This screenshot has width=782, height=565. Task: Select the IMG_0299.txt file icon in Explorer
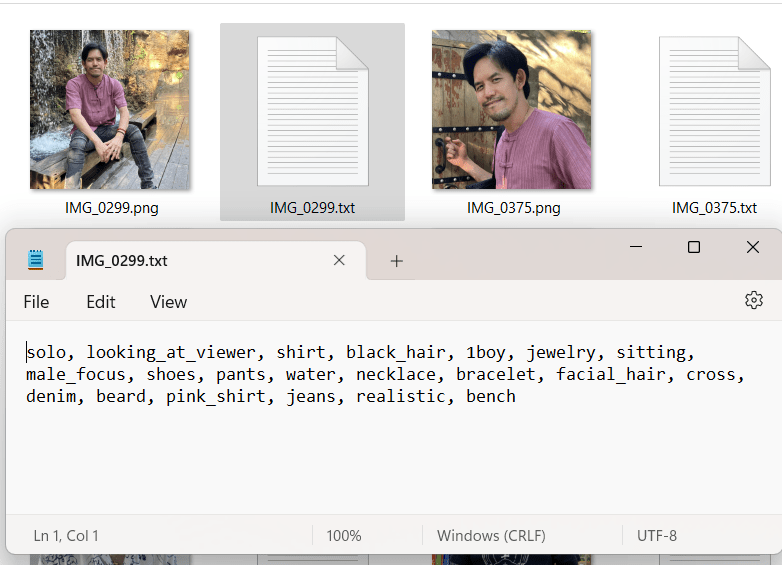[312, 111]
